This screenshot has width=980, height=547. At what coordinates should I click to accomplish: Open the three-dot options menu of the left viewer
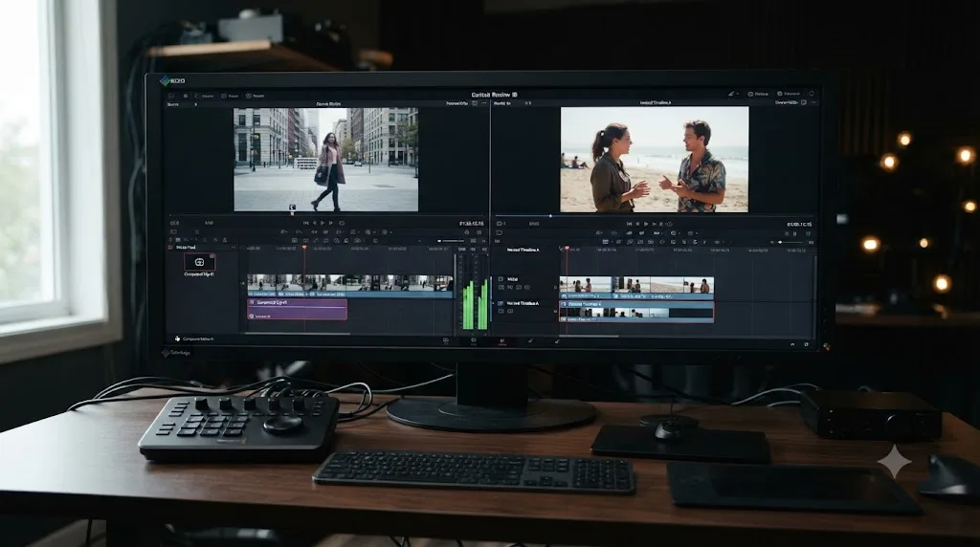pyautogui.click(x=483, y=103)
